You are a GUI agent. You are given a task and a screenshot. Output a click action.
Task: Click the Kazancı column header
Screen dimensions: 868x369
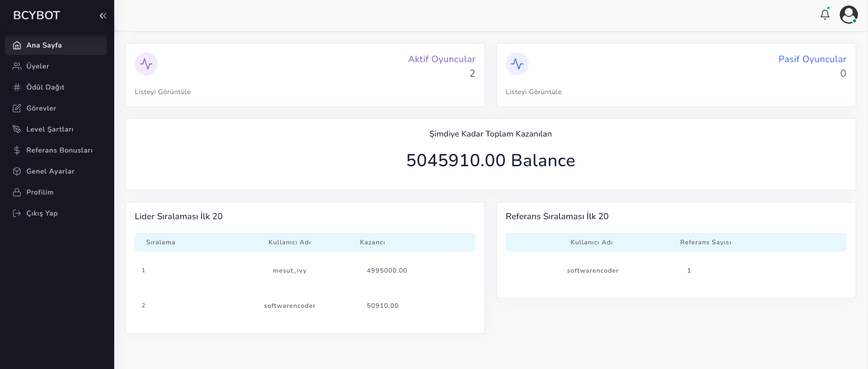pos(372,242)
